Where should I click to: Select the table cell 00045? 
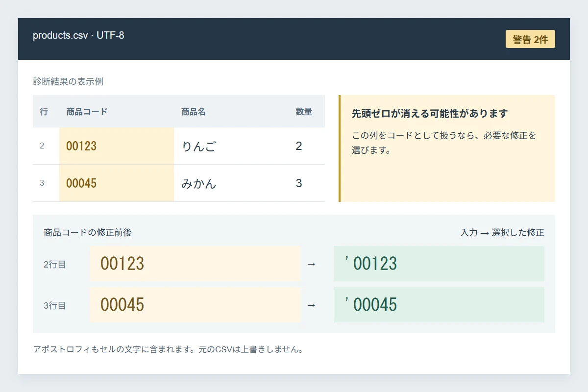click(x=117, y=183)
